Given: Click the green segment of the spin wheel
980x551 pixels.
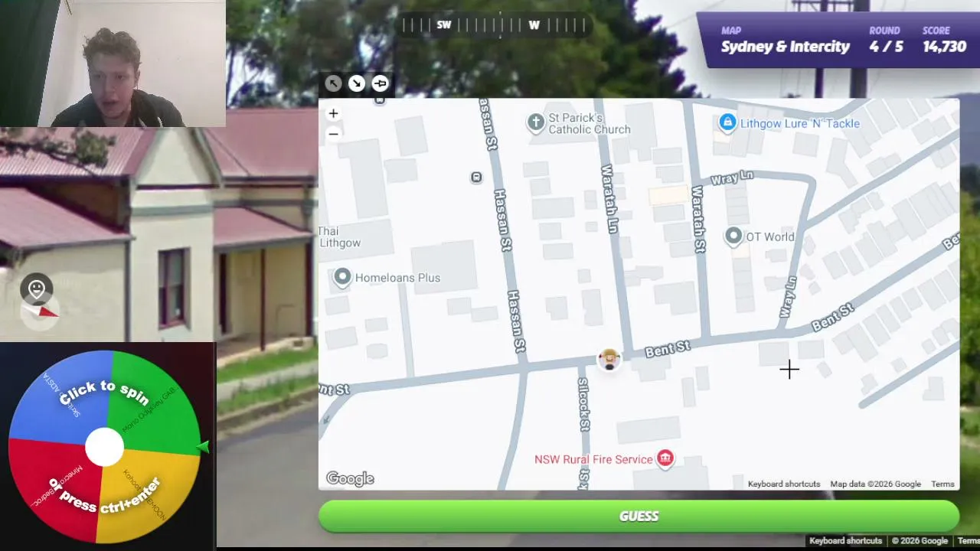Looking at the screenshot, I should (153, 402).
